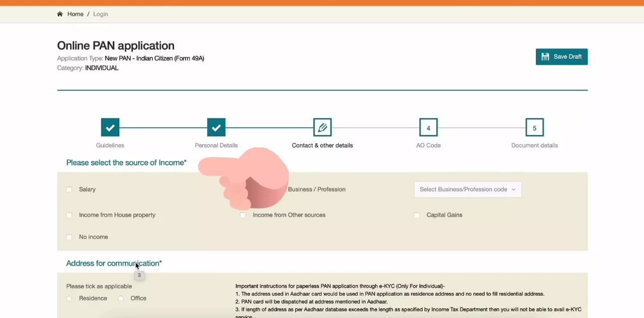The width and height of the screenshot is (644, 318).
Task: Click the Home breadcrumb link
Action: [75, 14]
